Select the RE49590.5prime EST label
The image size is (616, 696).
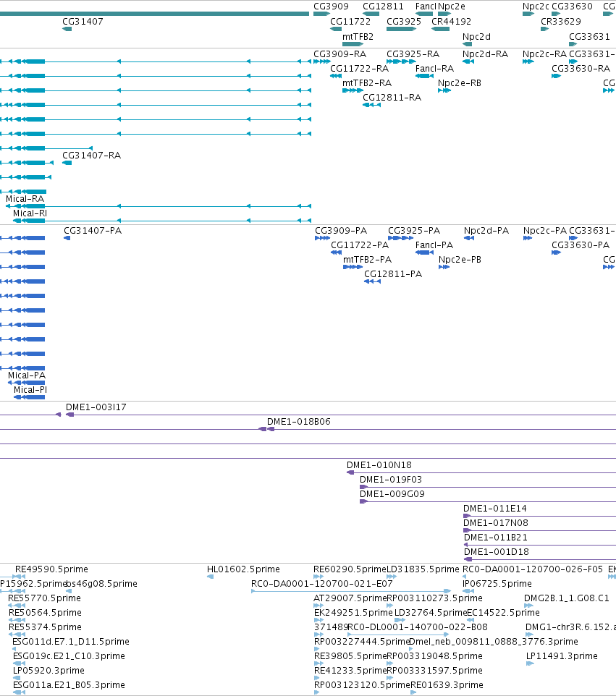[51, 569]
